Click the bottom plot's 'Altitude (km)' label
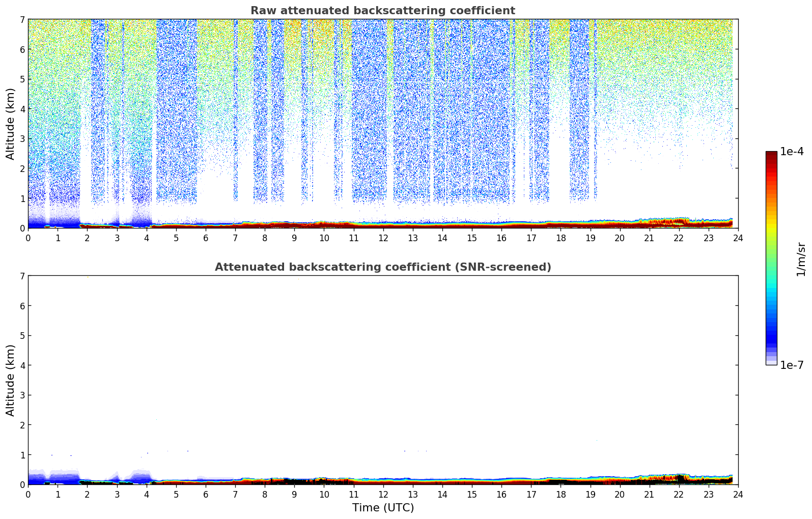This screenshot has width=812, height=519. point(11,380)
